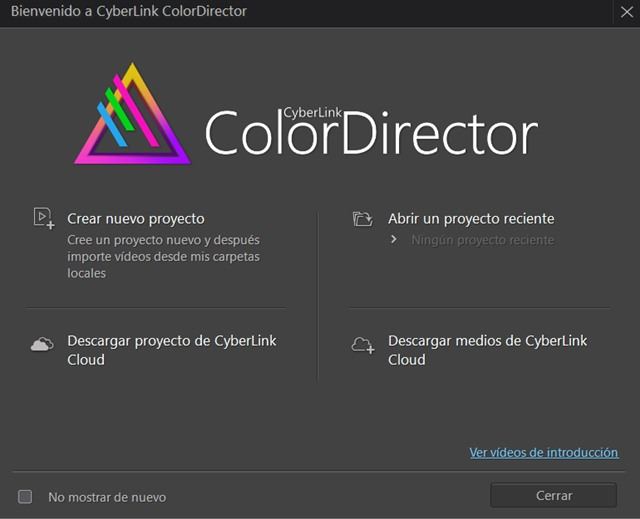This screenshot has height=519, width=640.
Task: Close the welcome dialog with the X
Action: pos(627,12)
